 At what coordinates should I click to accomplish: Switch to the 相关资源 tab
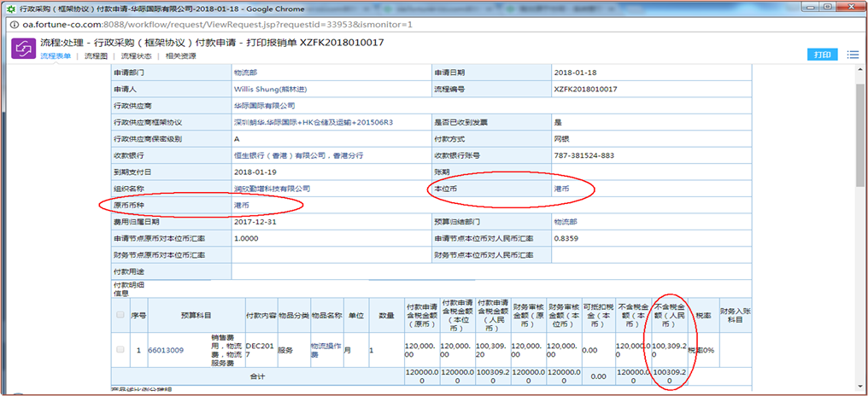click(180, 55)
